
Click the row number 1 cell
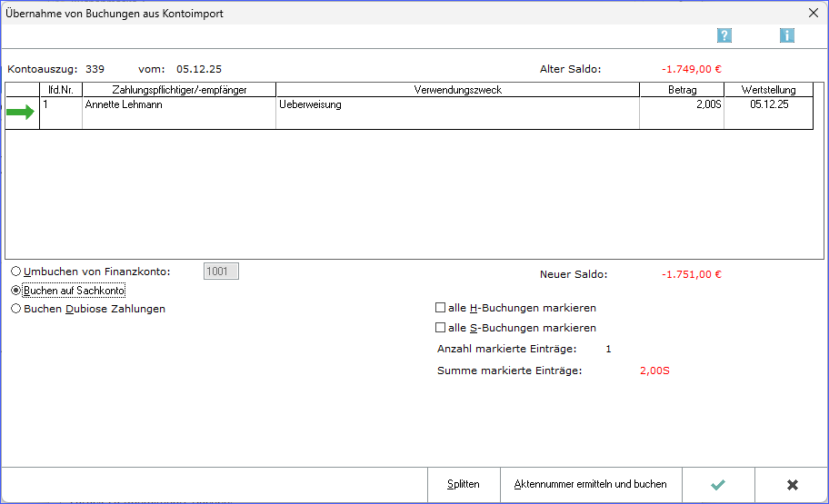click(x=61, y=113)
